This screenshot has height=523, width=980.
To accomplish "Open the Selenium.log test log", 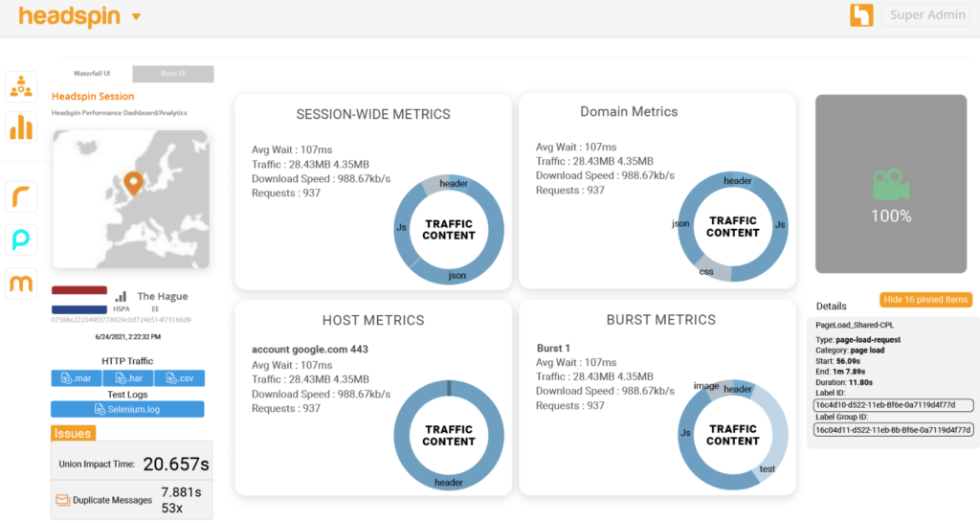I will point(127,409).
